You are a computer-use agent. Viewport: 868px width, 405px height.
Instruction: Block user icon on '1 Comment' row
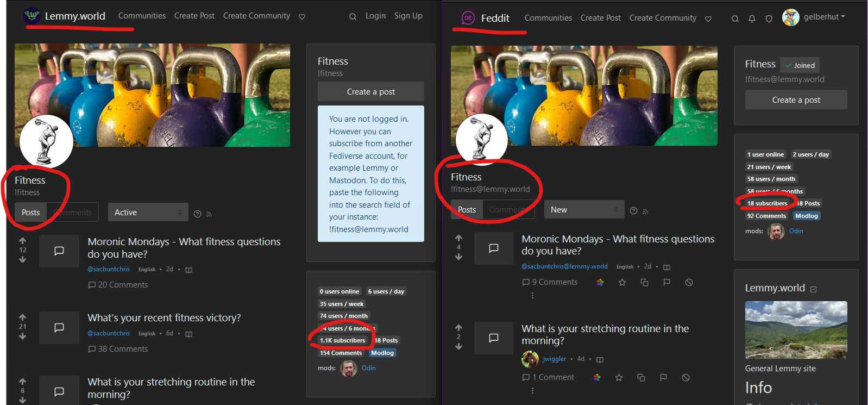[x=685, y=377]
